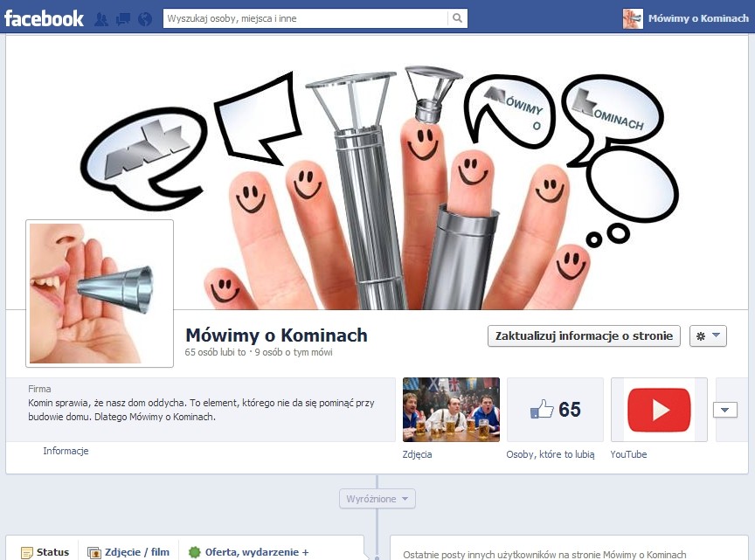Click the YouTube label
Screen dimensions: 755x560
point(628,454)
